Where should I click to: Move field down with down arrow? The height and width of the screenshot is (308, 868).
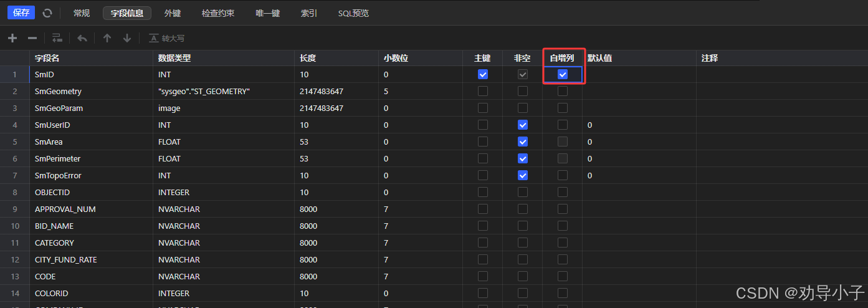127,38
